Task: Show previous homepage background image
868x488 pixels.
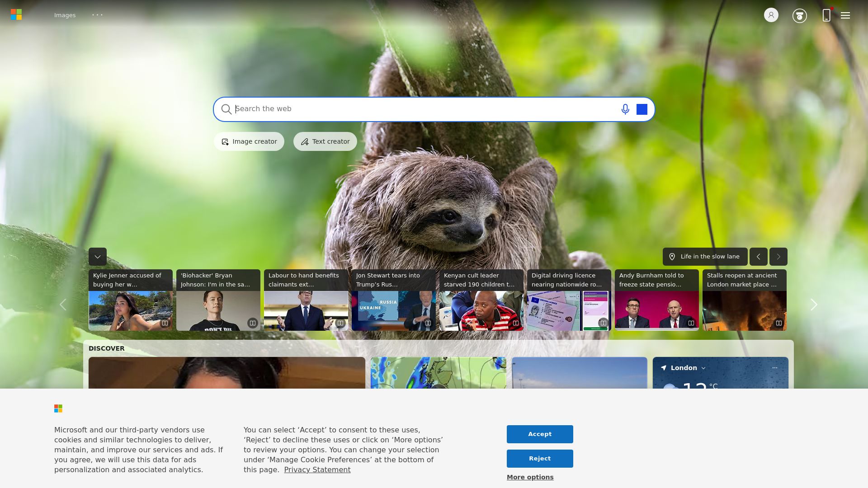Action: (759, 257)
